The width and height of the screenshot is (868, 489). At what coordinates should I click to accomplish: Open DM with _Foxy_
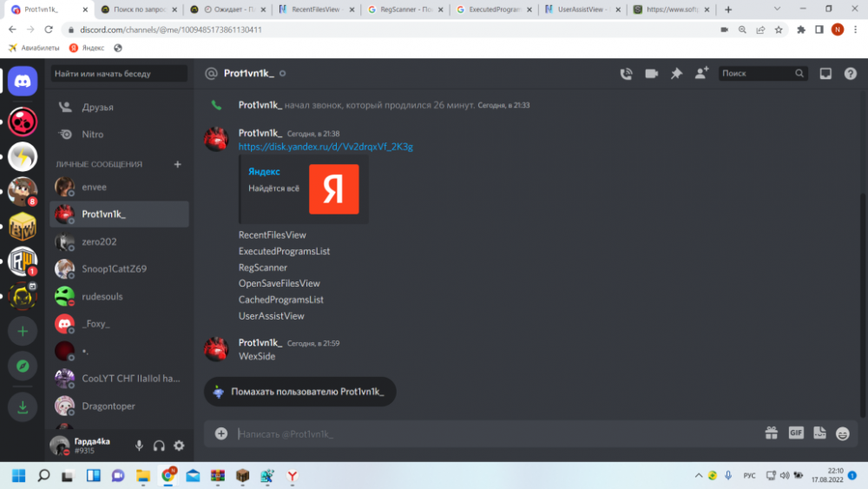120,324
